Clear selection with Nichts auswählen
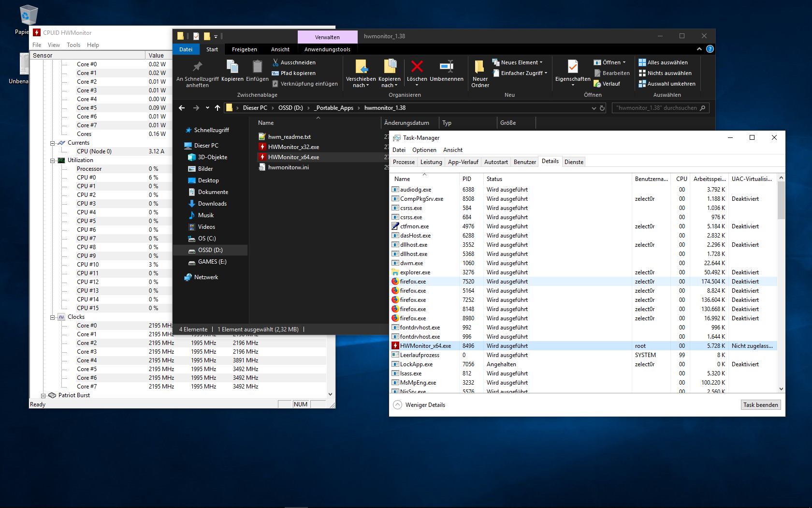 [x=665, y=73]
